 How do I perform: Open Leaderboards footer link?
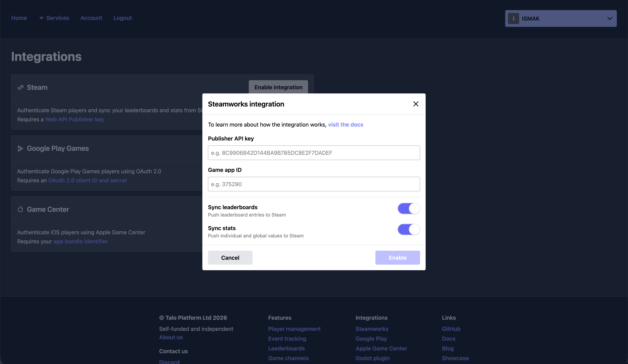pos(286,348)
